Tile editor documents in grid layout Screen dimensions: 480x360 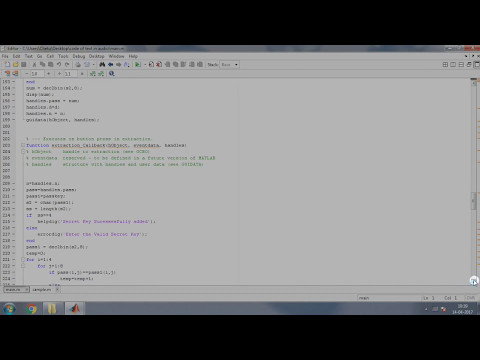[445, 64]
